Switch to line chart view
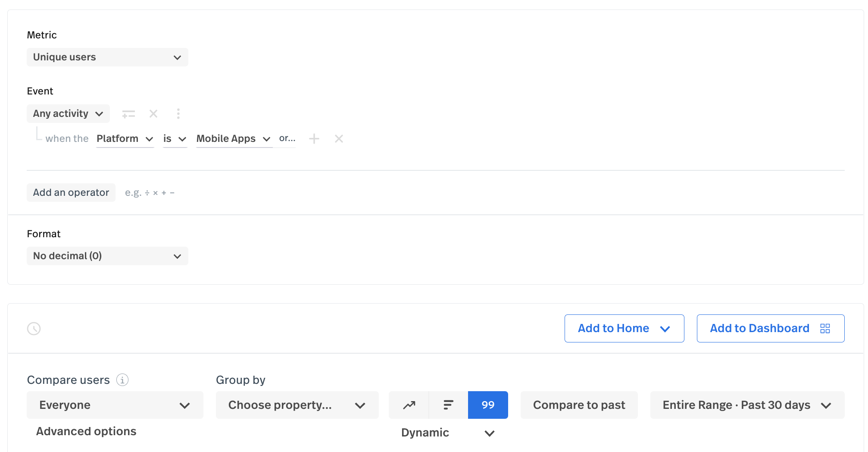868x452 pixels. (409, 405)
